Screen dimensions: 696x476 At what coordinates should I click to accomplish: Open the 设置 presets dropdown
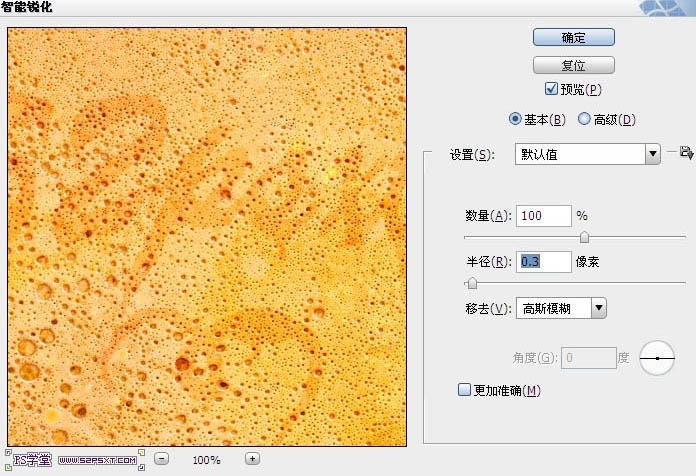click(587, 154)
